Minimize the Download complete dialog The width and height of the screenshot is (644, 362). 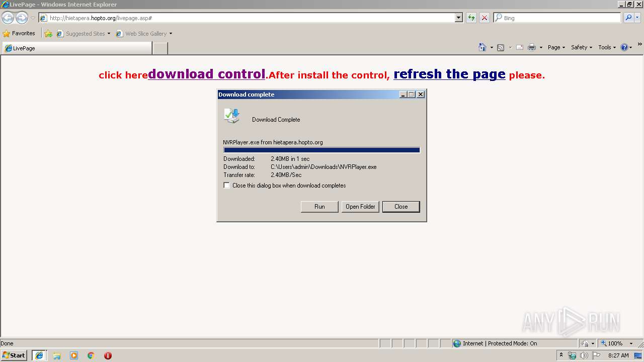(403, 95)
